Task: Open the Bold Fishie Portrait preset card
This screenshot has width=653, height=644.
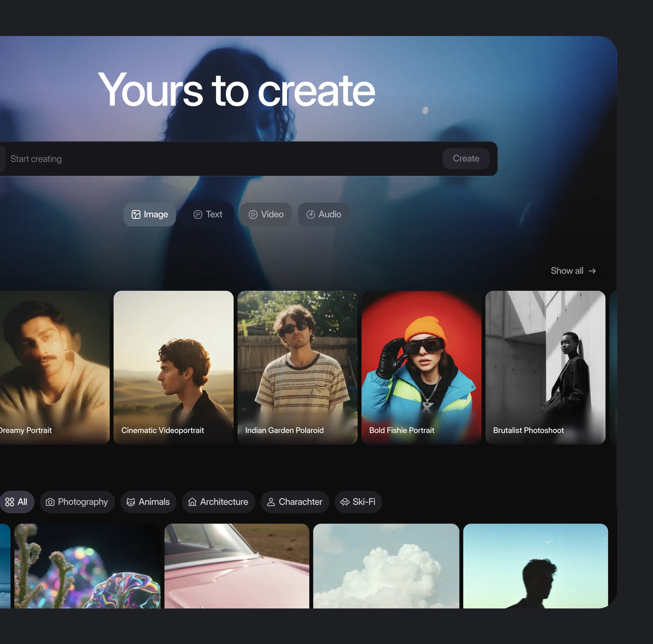Action: point(421,367)
